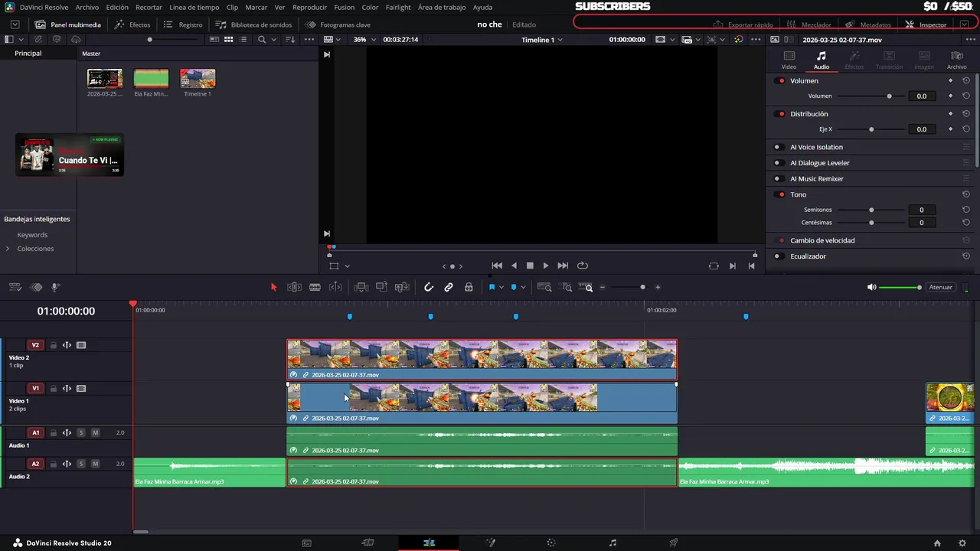
Task: Click the Volumen value field 0.0
Action: pyautogui.click(x=922, y=96)
